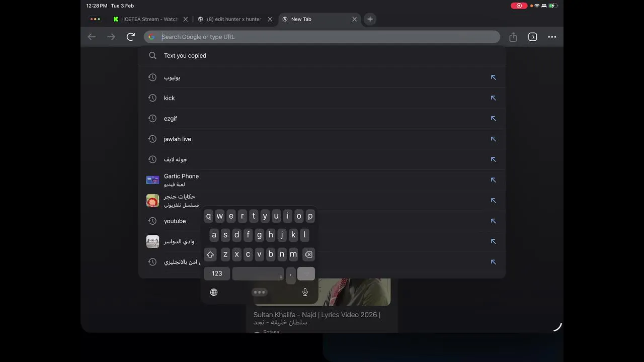Tap the z key on keyboard
This screenshot has height=362, width=644.
[x=225, y=254]
